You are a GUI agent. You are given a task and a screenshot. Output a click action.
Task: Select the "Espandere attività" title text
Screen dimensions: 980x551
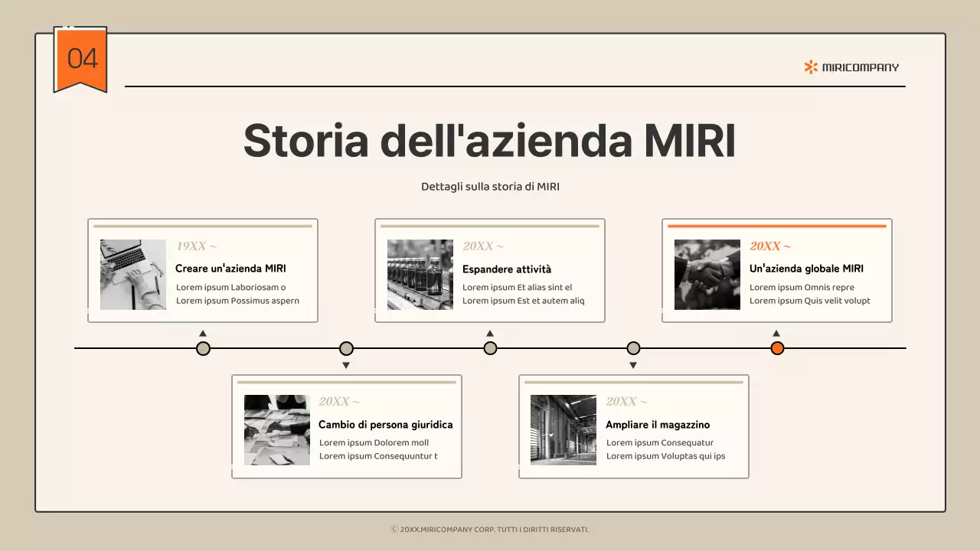506,269
